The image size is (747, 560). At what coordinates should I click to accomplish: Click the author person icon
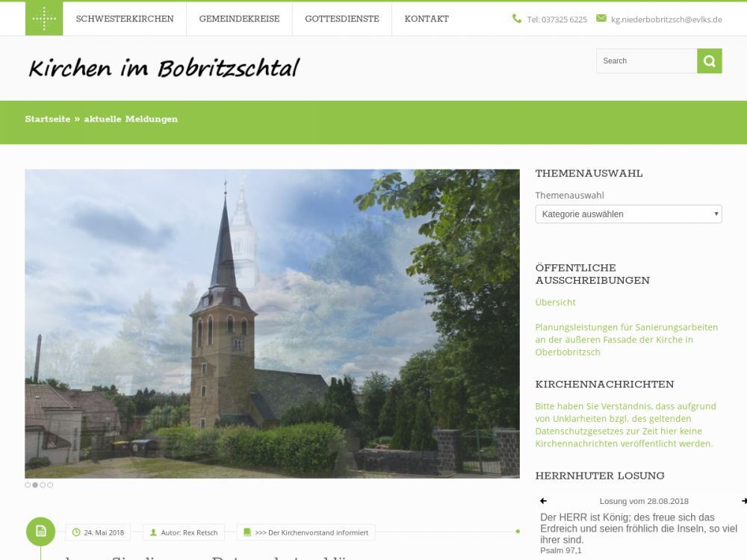pyautogui.click(x=153, y=532)
